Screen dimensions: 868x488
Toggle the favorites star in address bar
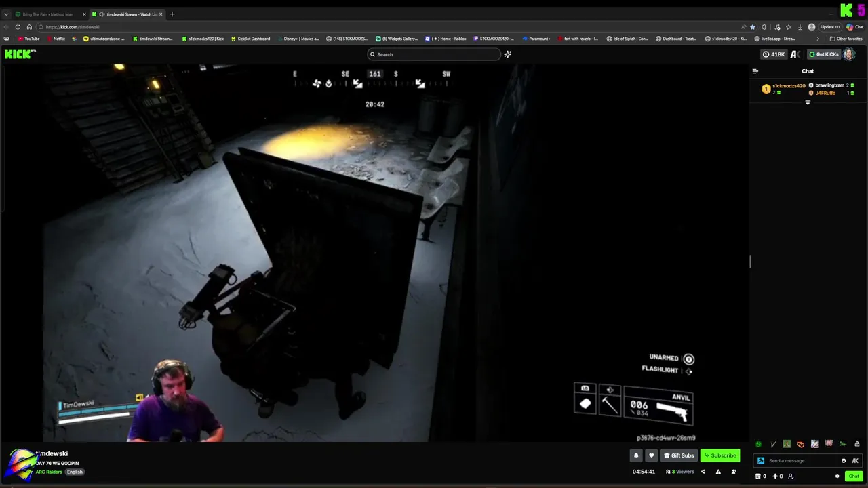pyautogui.click(x=753, y=27)
